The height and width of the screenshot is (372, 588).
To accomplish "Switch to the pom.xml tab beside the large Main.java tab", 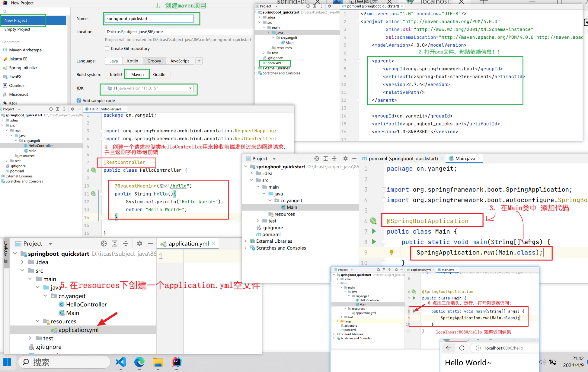I will (403, 158).
